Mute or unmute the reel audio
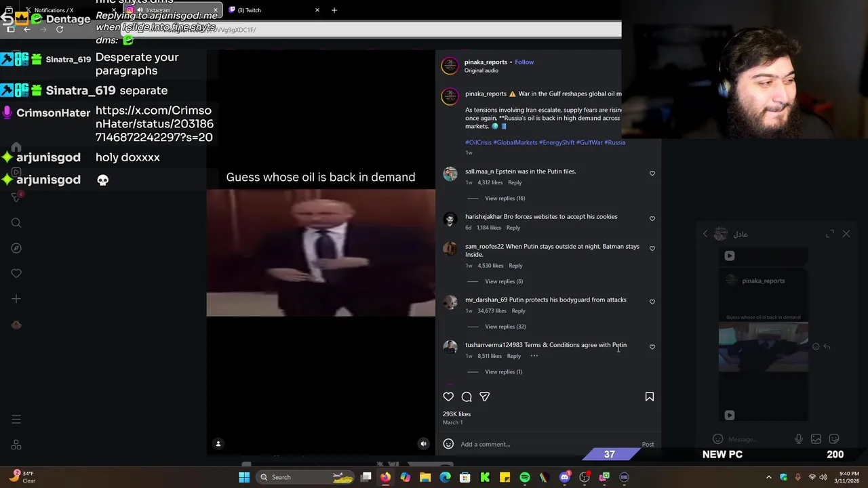The width and height of the screenshot is (868, 488). tap(423, 444)
